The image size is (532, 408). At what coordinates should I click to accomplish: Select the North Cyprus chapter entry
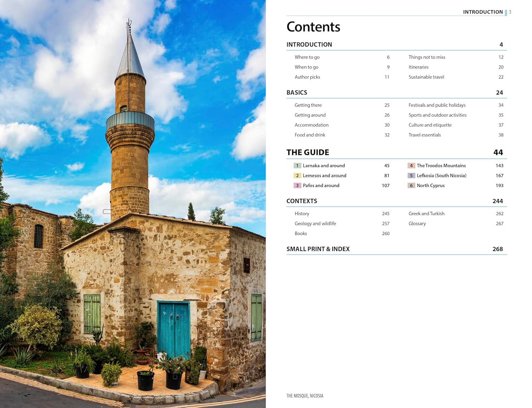click(430, 185)
